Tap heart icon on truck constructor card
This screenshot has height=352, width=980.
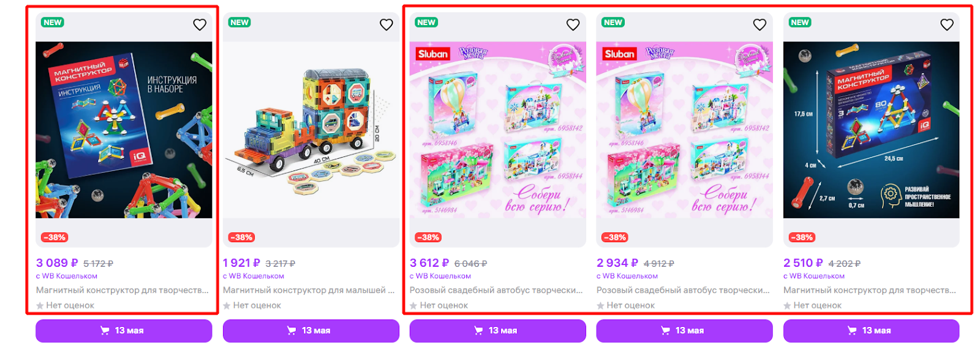point(386,25)
